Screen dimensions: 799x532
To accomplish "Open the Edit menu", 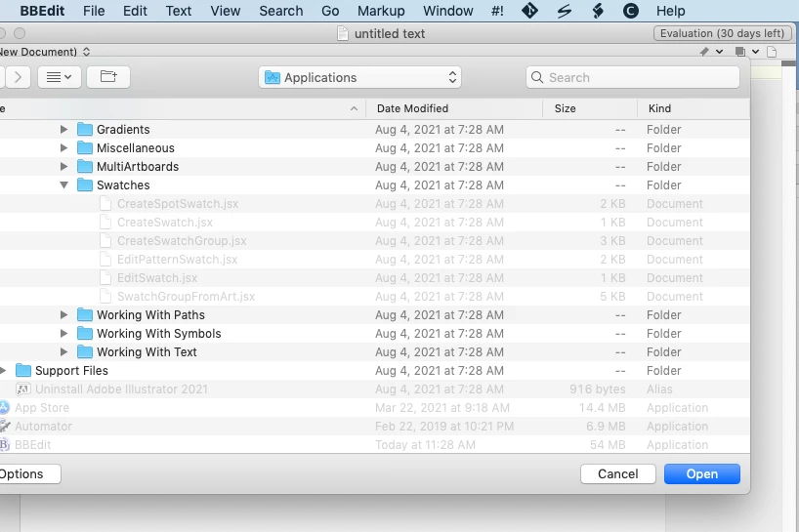I will tap(135, 11).
